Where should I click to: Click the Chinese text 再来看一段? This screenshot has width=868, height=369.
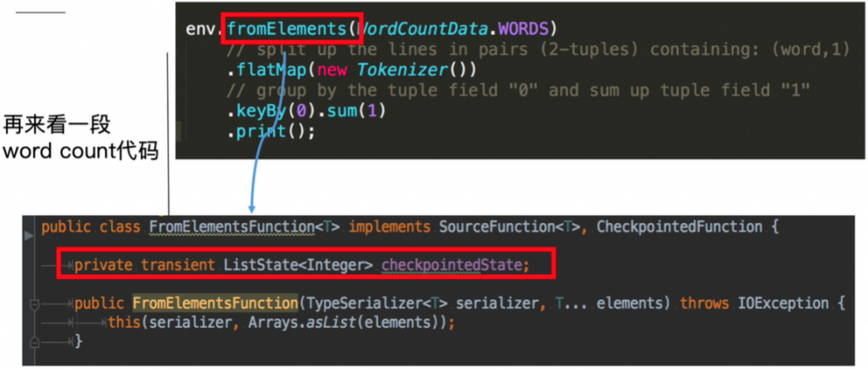57,124
